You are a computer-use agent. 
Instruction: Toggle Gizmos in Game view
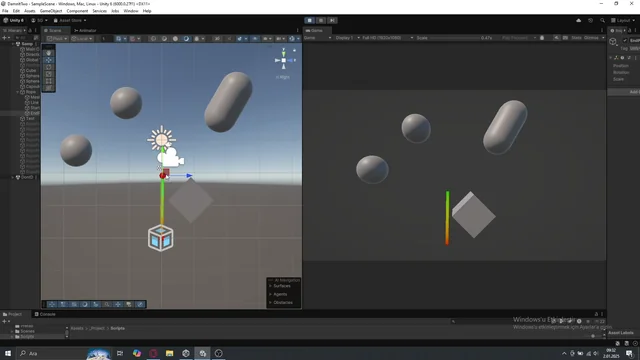pyautogui.click(x=591, y=38)
